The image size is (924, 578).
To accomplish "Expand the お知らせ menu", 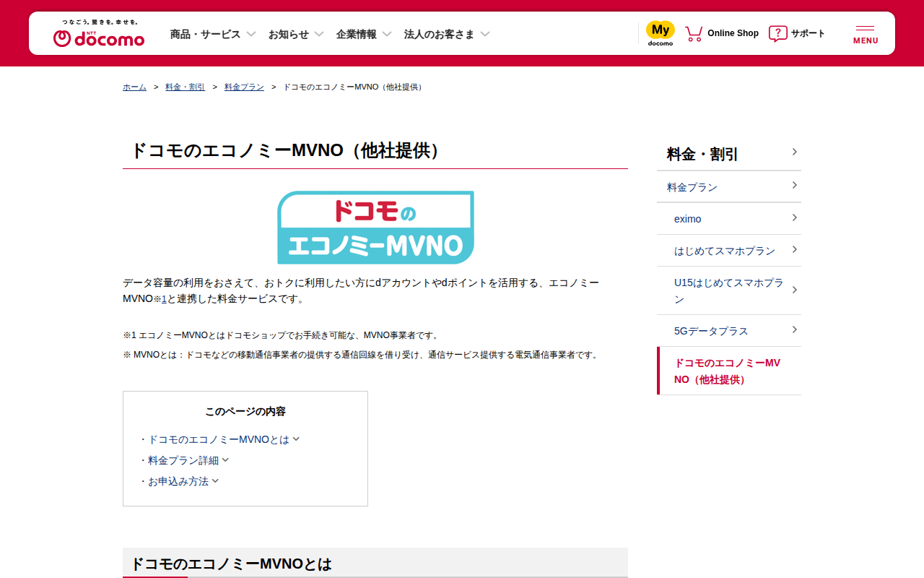I will pos(296,34).
